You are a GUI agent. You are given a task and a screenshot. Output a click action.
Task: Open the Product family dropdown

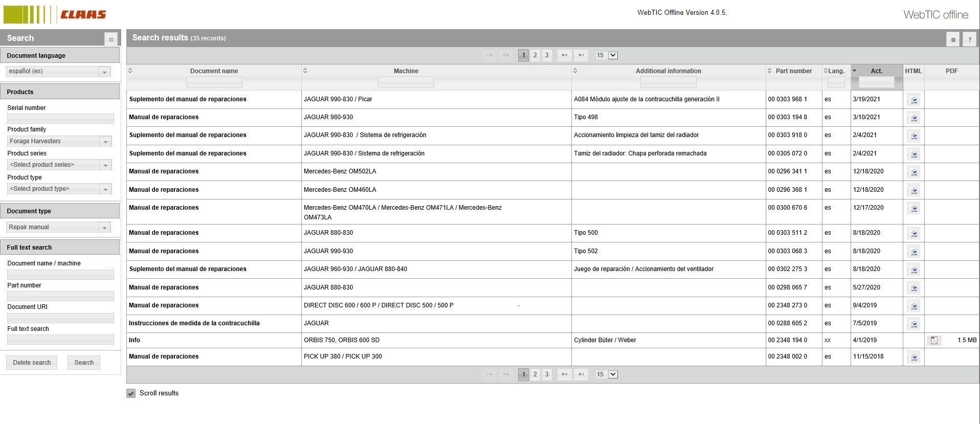105,142
